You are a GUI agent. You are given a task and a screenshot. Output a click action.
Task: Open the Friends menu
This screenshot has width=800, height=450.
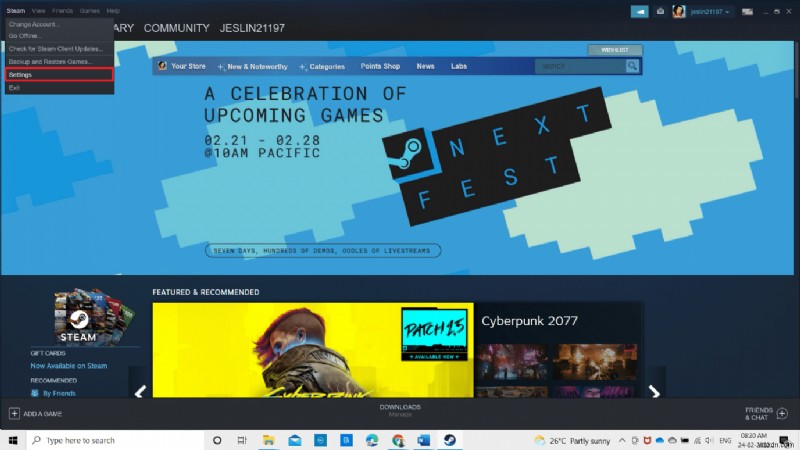pos(62,11)
